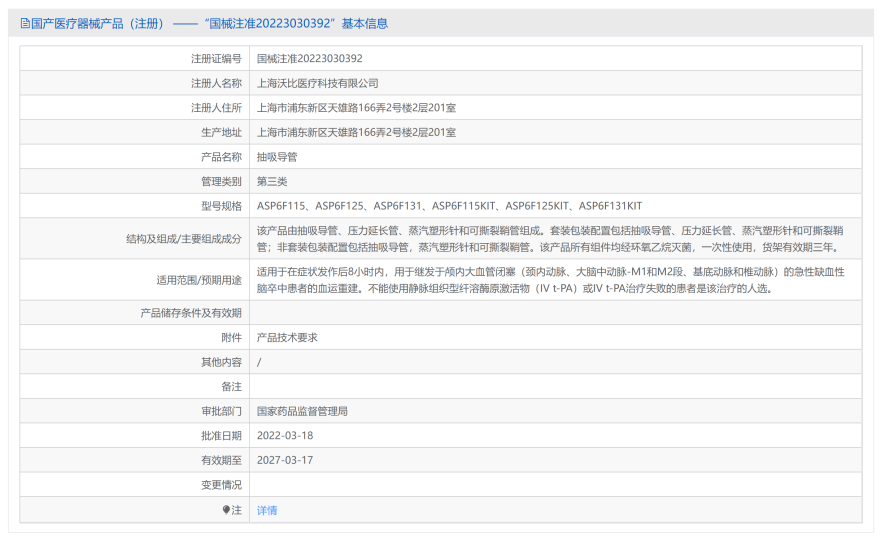This screenshot has height=545, width=894.
Task: Click the 变更情况 label
Action: [221, 485]
